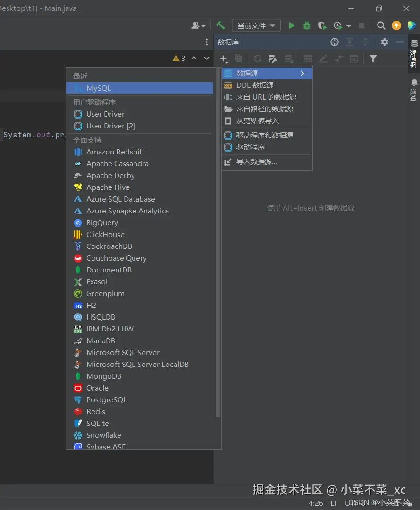Select Apache Cassandra data source
Screen dimensions: 420x510
140,163
